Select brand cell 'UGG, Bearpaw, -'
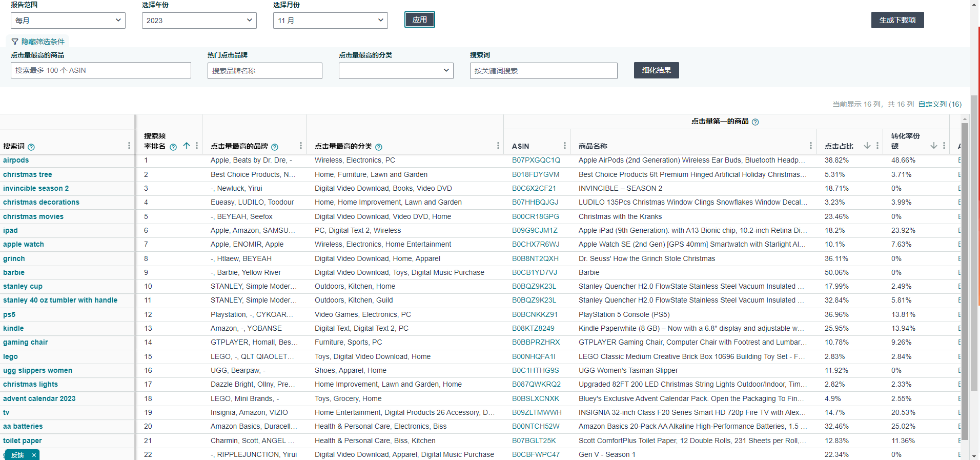980x460 pixels. pos(238,370)
